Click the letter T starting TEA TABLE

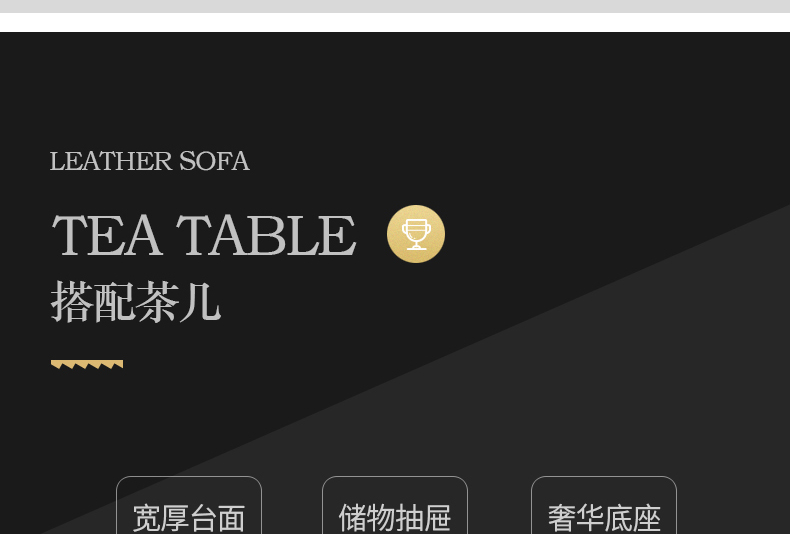(x=69, y=235)
